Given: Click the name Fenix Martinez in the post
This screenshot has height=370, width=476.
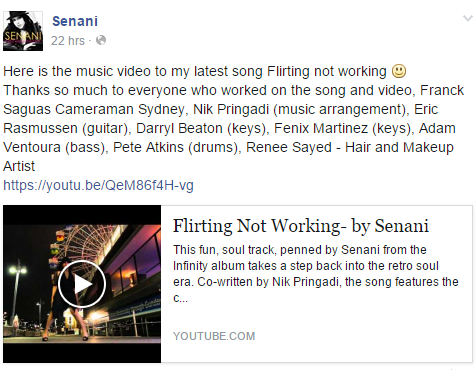Looking at the screenshot, I should click(321, 128).
